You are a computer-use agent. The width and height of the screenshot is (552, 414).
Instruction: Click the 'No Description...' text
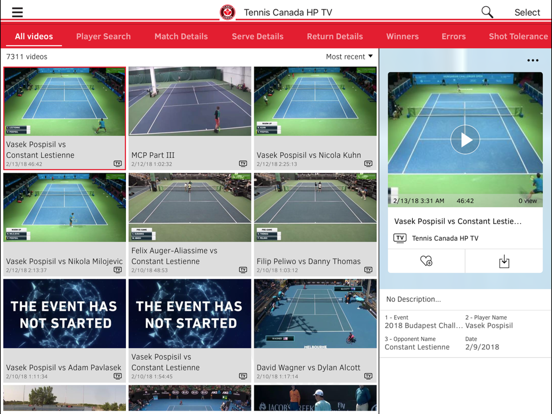(413, 299)
